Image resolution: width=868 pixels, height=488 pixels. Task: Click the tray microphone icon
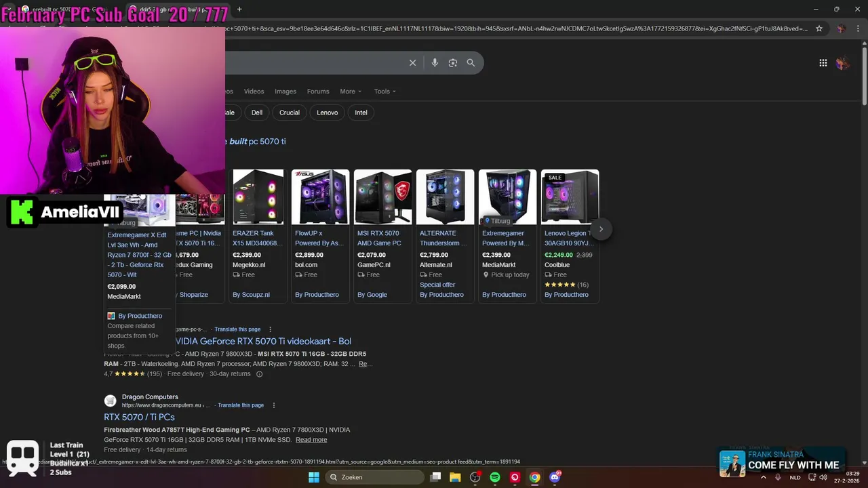pyautogui.click(x=778, y=477)
